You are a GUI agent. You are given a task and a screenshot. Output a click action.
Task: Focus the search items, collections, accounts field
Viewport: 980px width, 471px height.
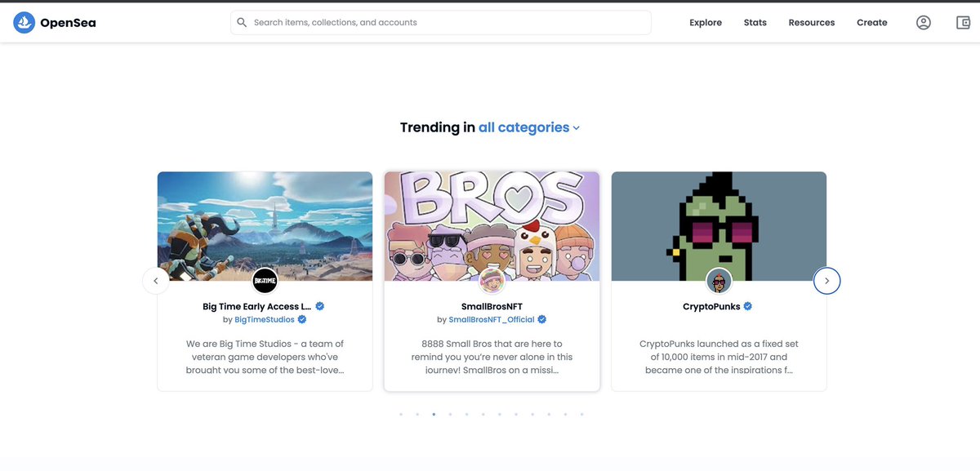pyautogui.click(x=441, y=23)
